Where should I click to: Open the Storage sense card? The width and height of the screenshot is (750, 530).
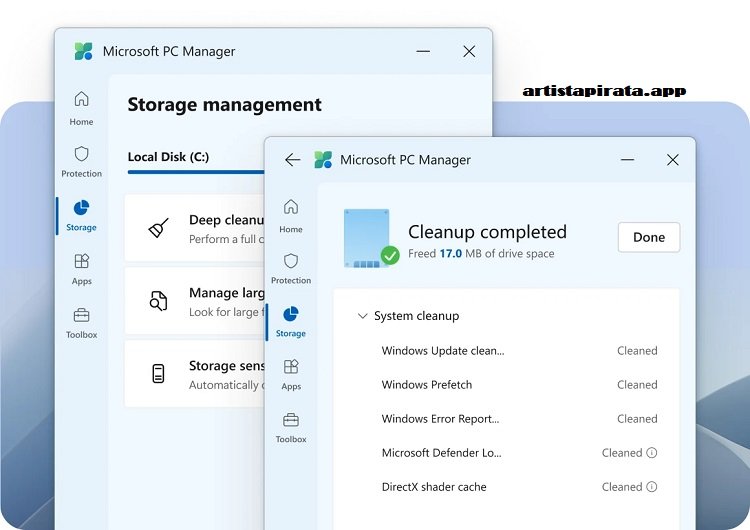[x=195, y=374]
